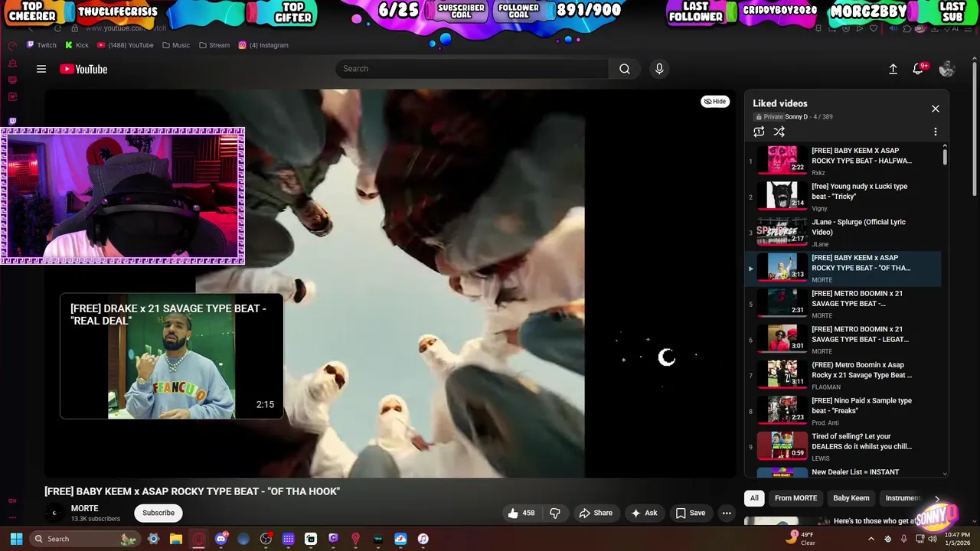Screen dimensions: 980x551
Task: Click the search magnifier button
Action: [625, 69]
